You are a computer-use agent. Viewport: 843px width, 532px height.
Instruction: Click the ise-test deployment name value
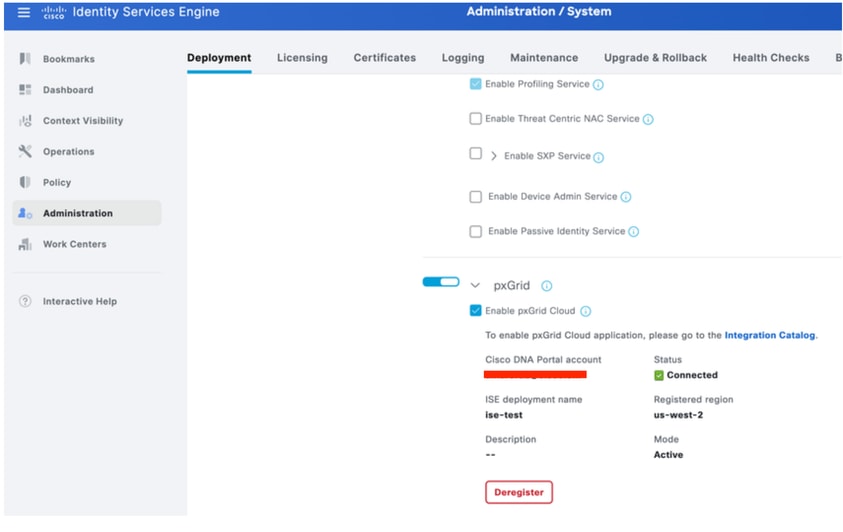(504, 415)
